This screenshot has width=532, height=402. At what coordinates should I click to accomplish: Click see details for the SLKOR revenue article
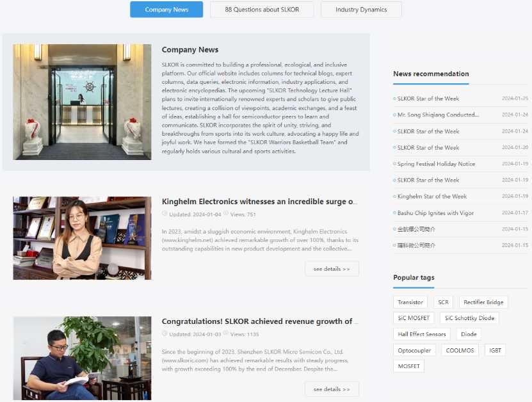coord(332,389)
